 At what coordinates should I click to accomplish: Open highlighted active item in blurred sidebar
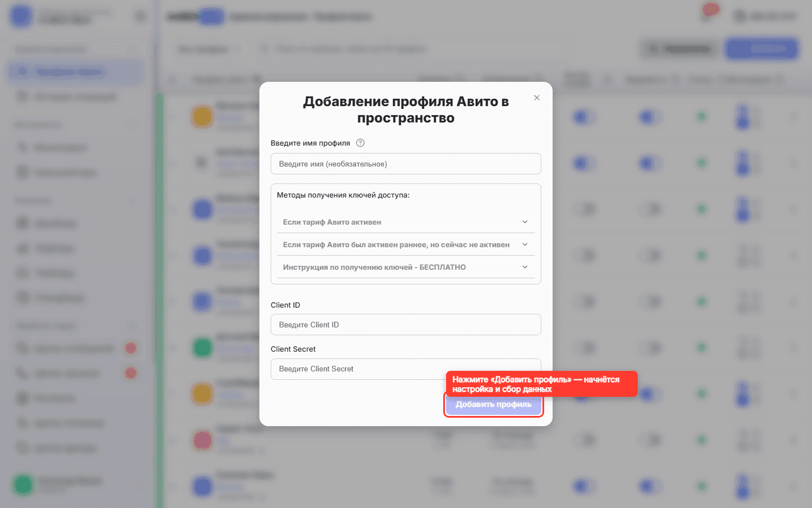coord(75,72)
